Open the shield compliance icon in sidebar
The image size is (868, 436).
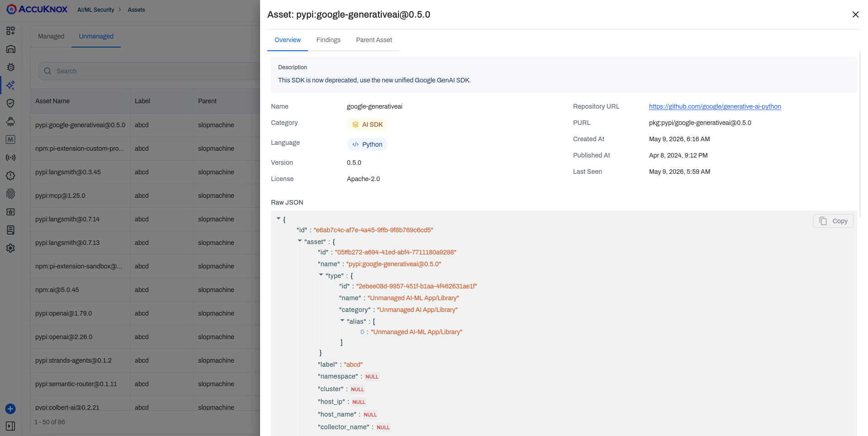(10, 103)
